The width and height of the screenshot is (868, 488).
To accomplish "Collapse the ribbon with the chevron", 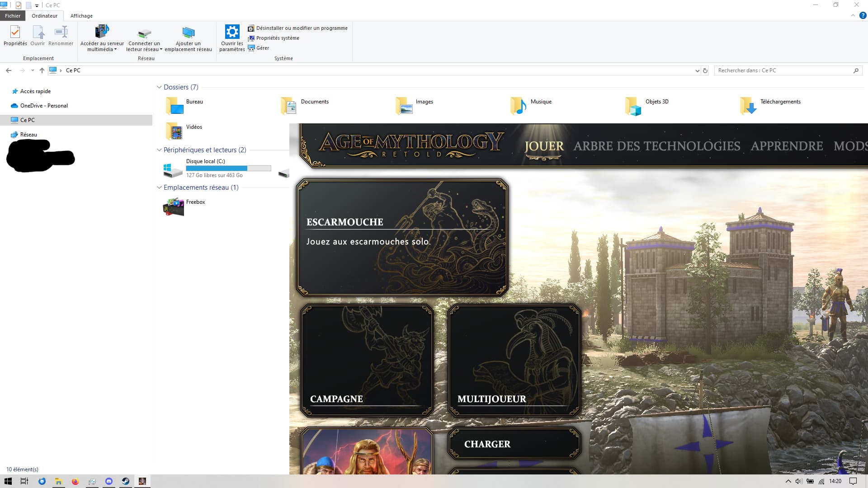I will pos(853,15).
